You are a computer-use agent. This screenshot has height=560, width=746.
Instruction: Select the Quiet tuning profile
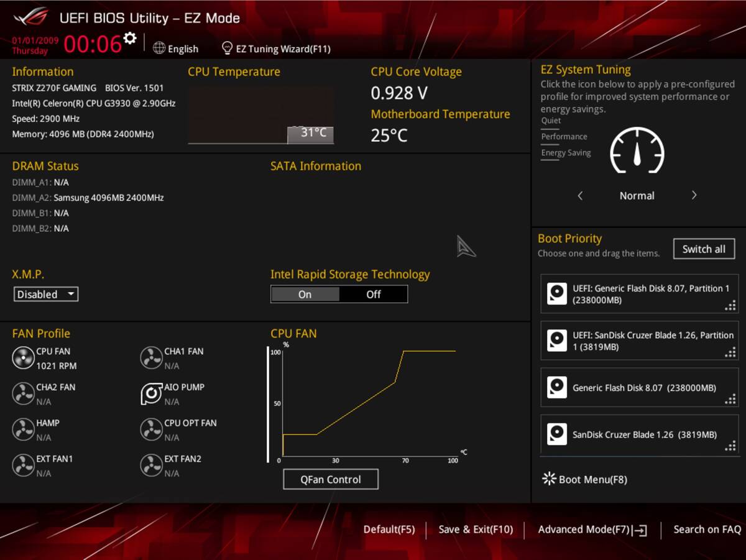pos(551,121)
